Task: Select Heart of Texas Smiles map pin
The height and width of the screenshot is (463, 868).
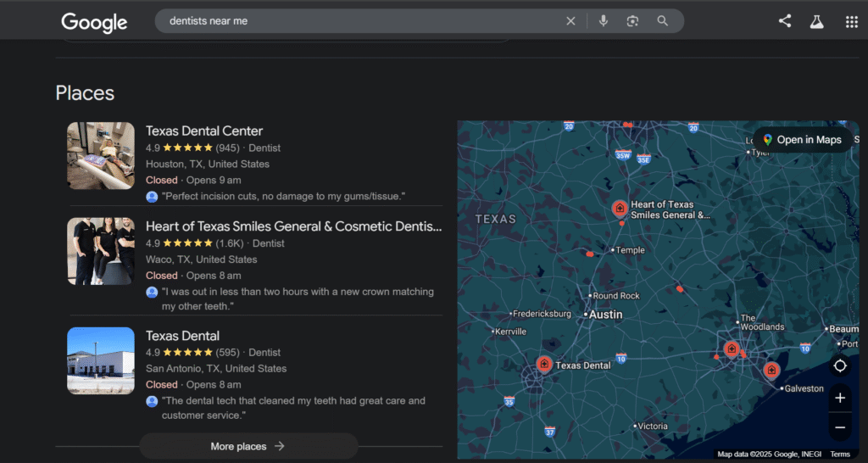Action: coord(620,208)
